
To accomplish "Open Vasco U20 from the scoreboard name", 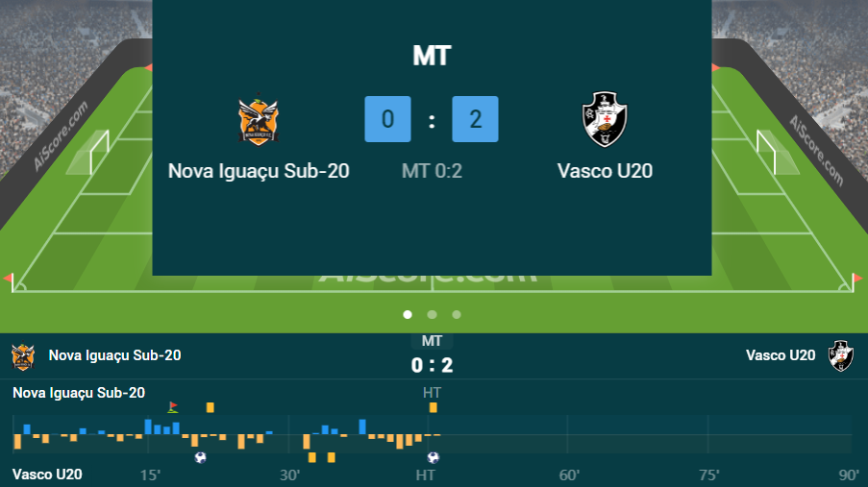I will (x=606, y=172).
